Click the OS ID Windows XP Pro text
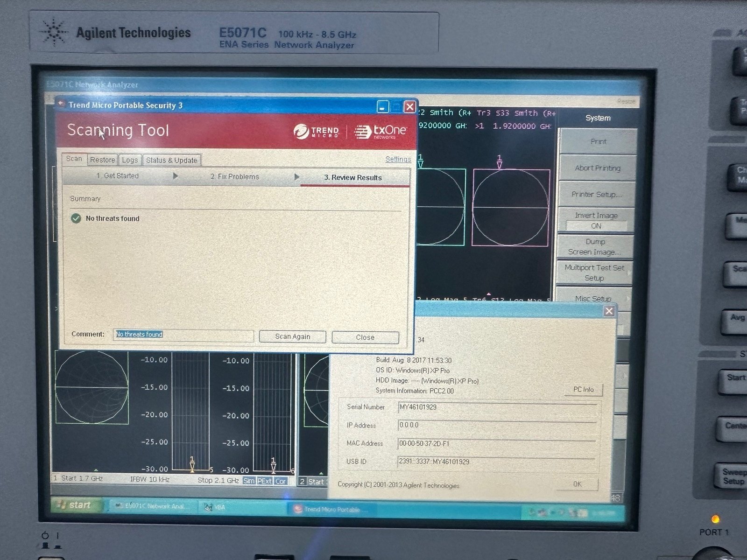The width and height of the screenshot is (747, 560). (x=413, y=370)
